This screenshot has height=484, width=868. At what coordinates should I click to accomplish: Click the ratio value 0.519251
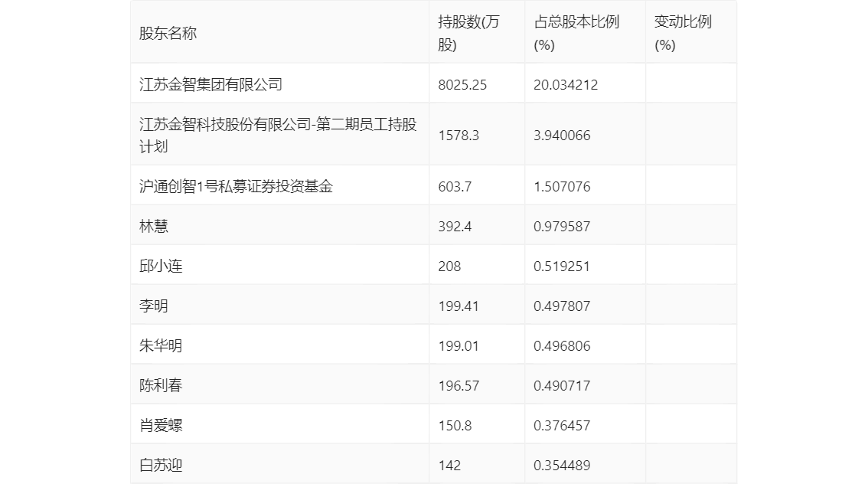coord(561,267)
